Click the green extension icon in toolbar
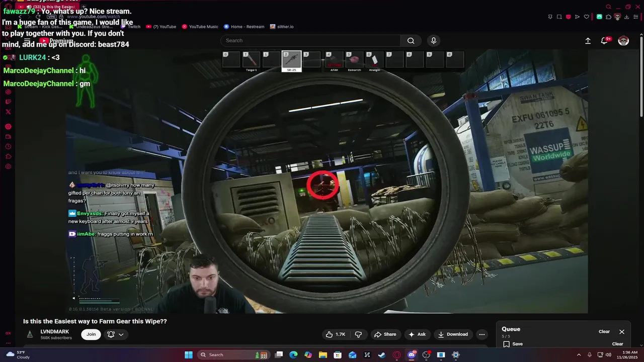 [x=599, y=17]
